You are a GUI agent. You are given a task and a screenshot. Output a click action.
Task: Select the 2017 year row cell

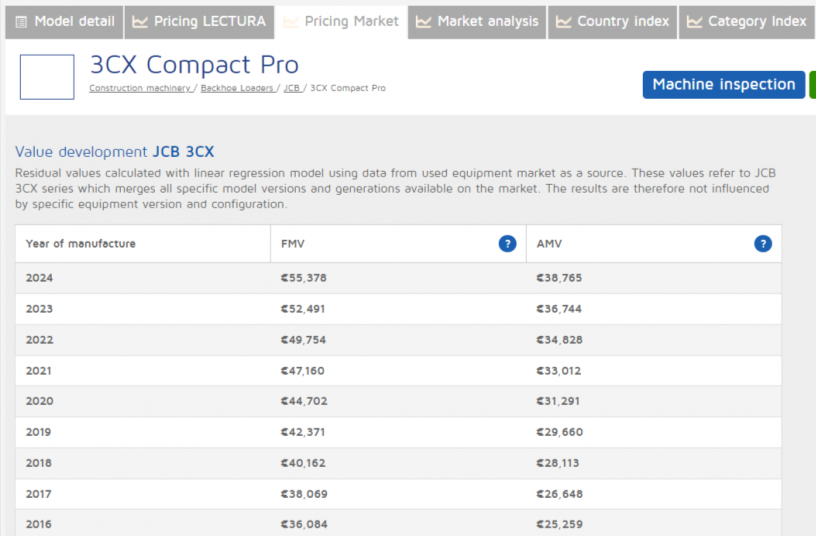(x=143, y=494)
